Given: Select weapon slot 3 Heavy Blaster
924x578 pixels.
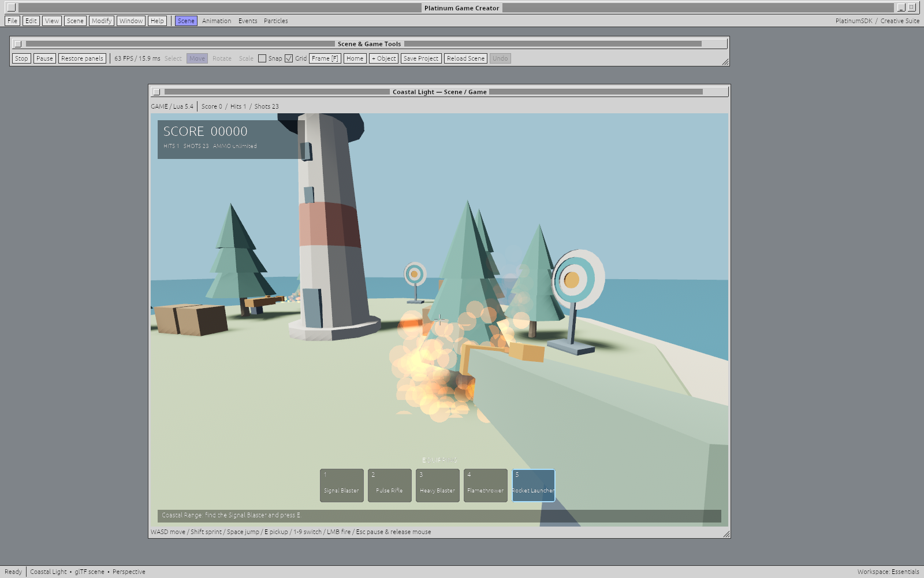Looking at the screenshot, I should click(x=438, y=486).
